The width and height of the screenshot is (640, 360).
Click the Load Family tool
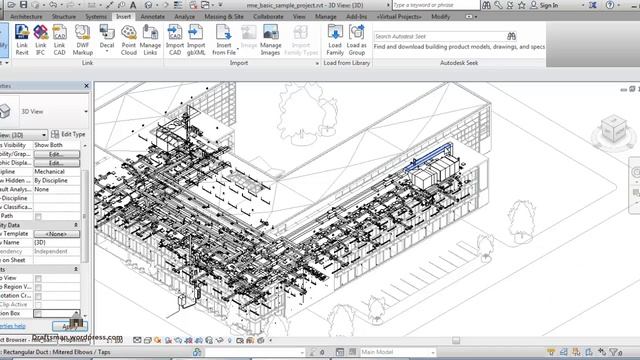click(x=335, y=40)
